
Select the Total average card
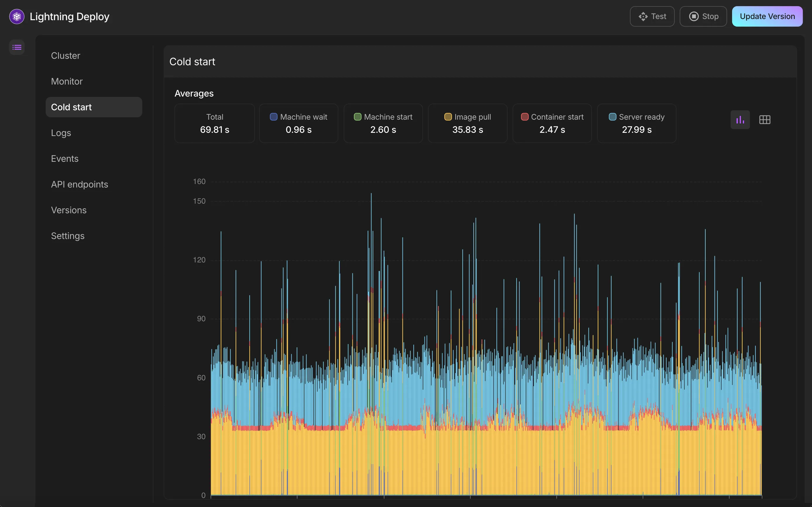pyautogui.click(x=214, y=123)
